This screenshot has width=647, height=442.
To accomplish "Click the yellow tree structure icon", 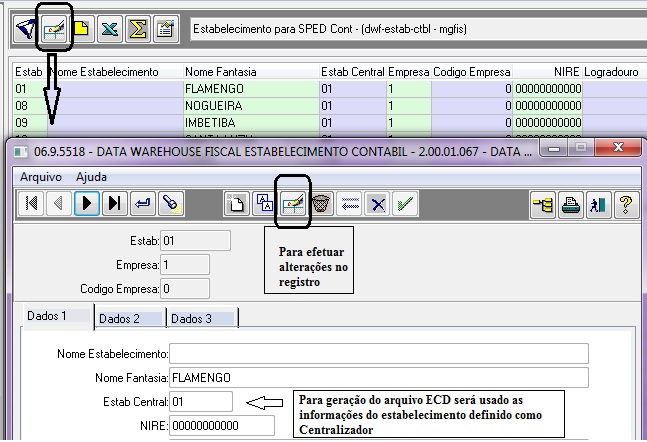I will click(x=543, y=204).
